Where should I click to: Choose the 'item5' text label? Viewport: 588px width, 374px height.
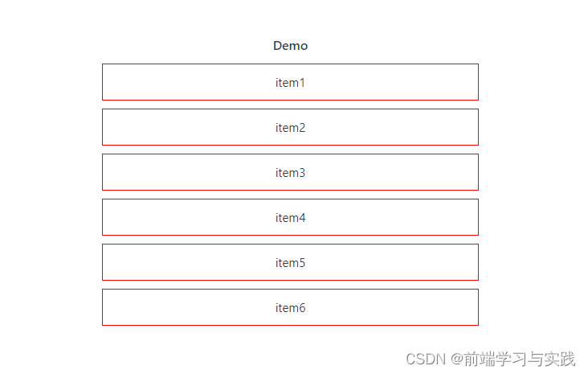coord(290,263)
